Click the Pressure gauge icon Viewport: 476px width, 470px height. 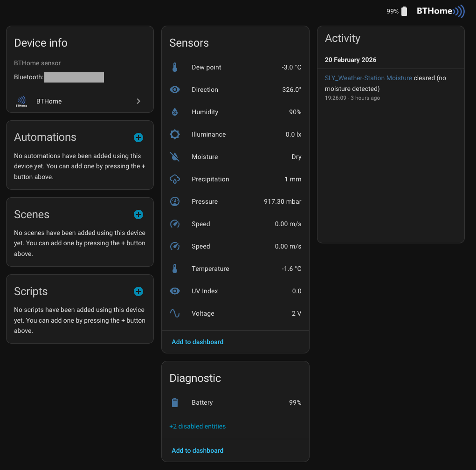click(x=175, y=201)
